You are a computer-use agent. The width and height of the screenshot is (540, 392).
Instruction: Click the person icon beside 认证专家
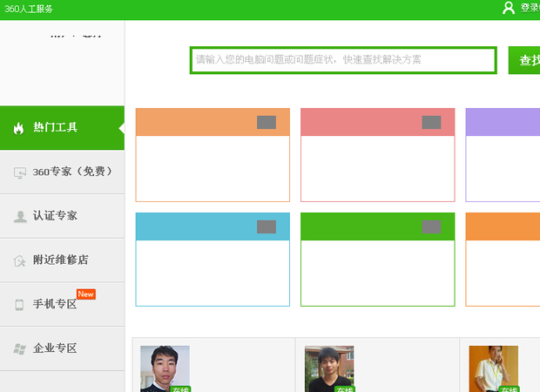[19, 217]
